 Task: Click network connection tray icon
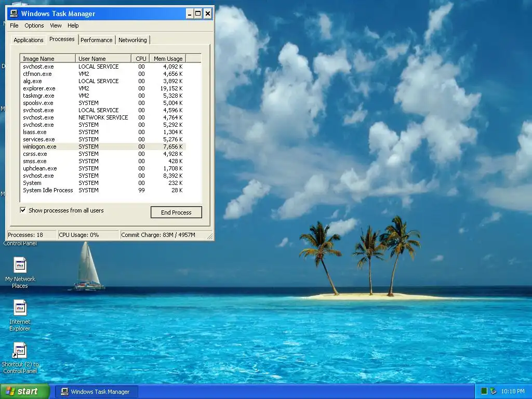(494, 391)
